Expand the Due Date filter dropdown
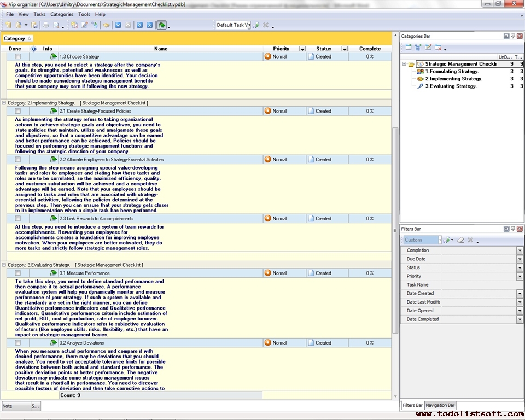 [520, 259]
